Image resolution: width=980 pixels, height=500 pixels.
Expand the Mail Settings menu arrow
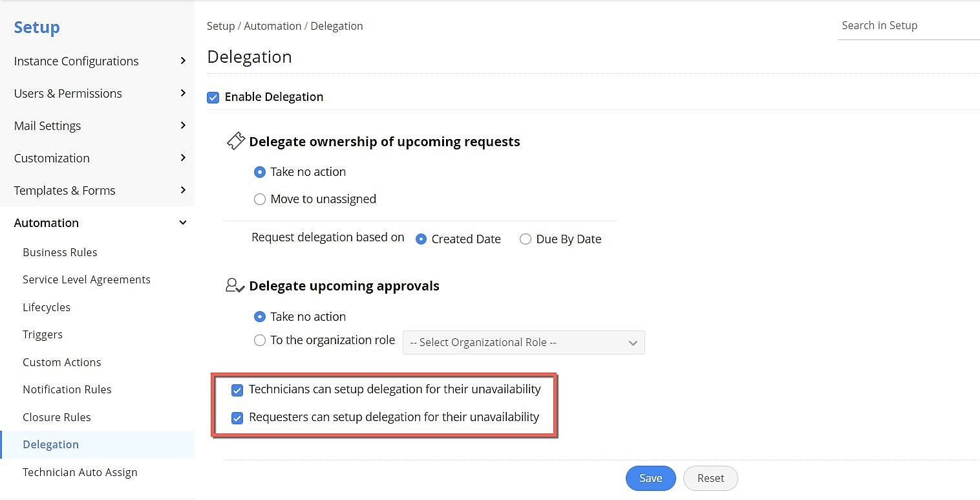pos(183,125)
